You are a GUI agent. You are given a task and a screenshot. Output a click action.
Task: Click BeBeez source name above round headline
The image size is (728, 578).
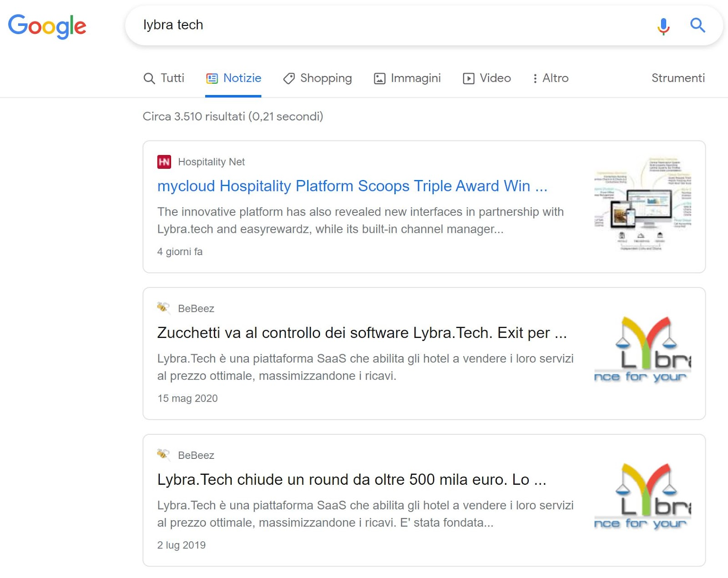196,455
